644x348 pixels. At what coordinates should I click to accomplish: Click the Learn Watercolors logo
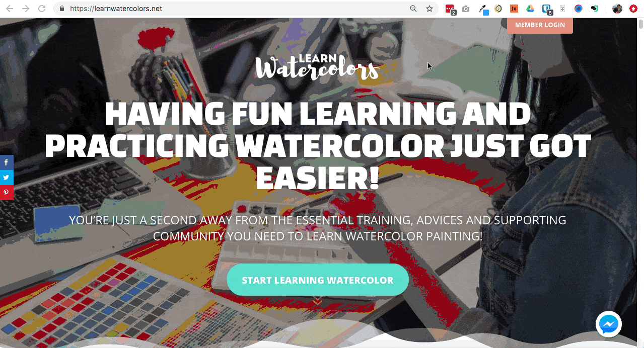coord(317,67)
